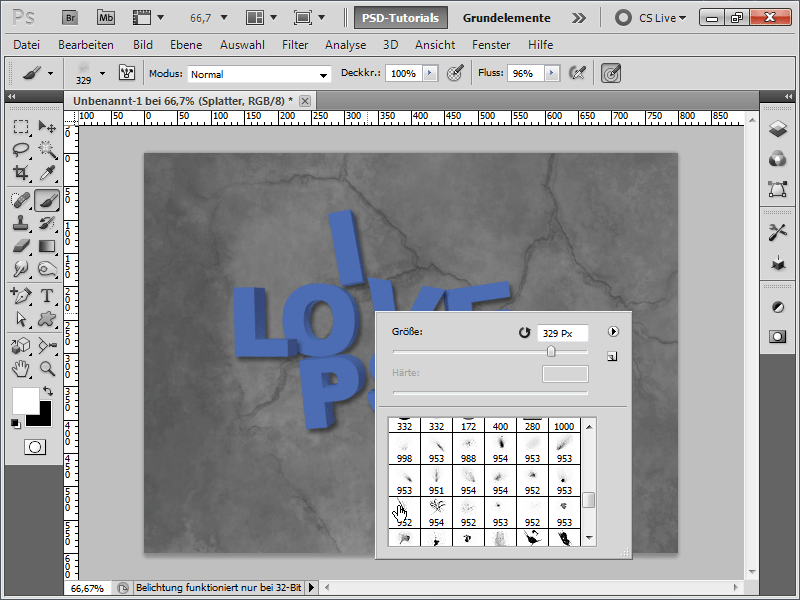This screenshot has height=600, width=800.
Task: Select the History Brush tool
Action: (47, 223)
